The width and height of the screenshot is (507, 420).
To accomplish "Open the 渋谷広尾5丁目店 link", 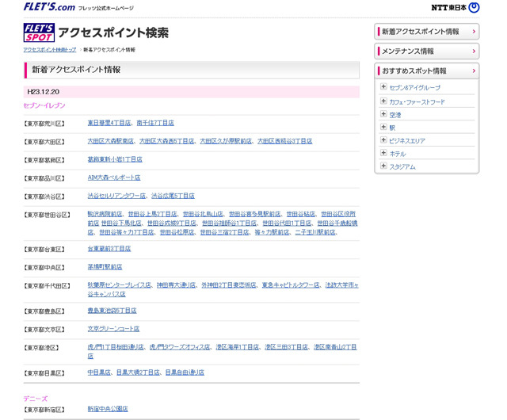I will pos(173,196).
